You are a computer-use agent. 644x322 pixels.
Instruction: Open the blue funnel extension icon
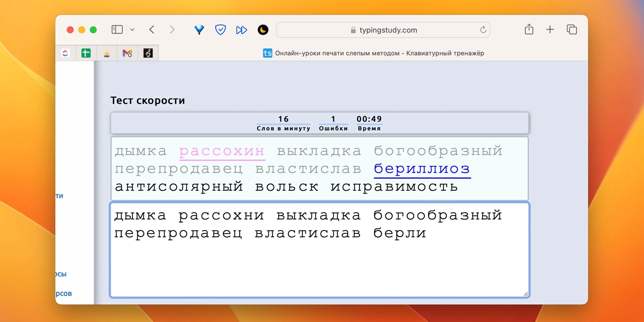[199, 30]
